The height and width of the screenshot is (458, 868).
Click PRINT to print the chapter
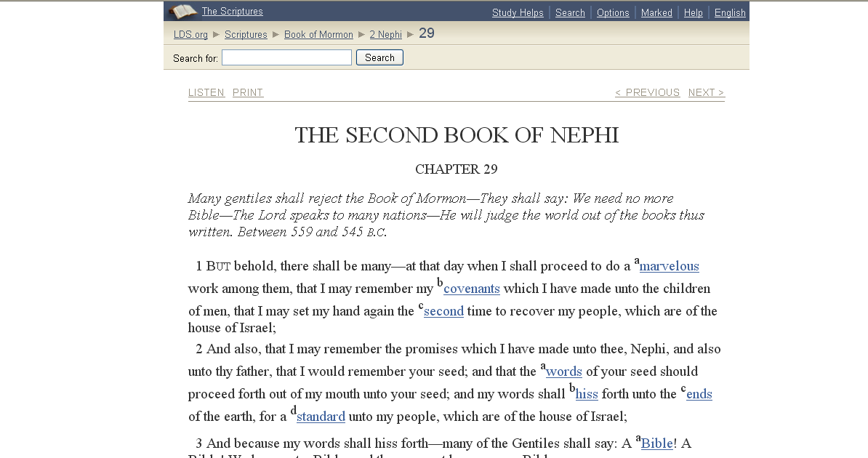pyautogui.click(x=247, y=92)
